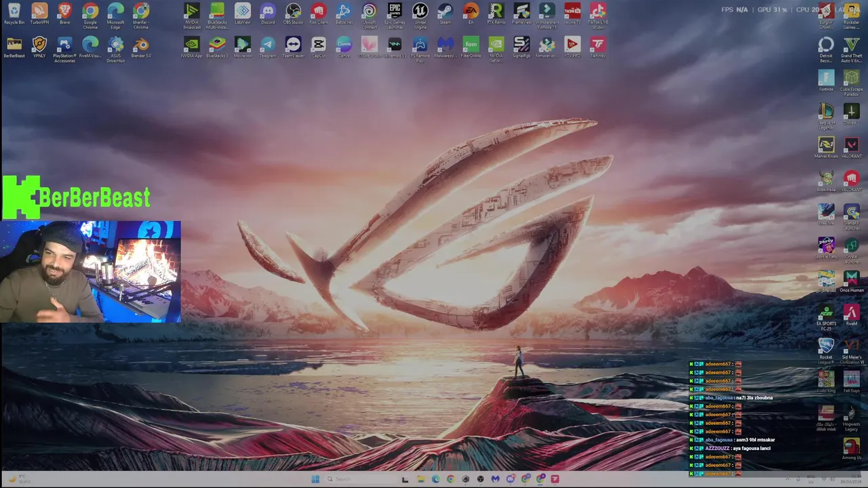Open EA SPORTS FC 25 shortcut
868x488 pixels.
826,316
